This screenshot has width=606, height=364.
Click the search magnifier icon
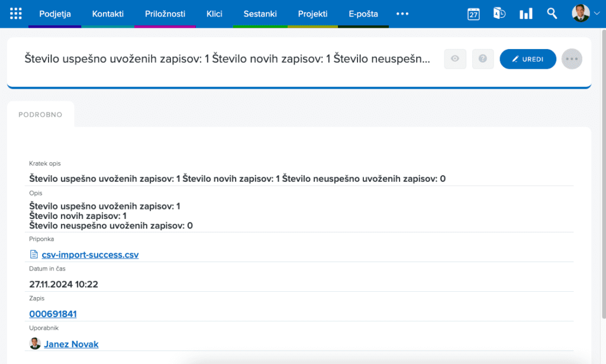click(x=552, y=14)
